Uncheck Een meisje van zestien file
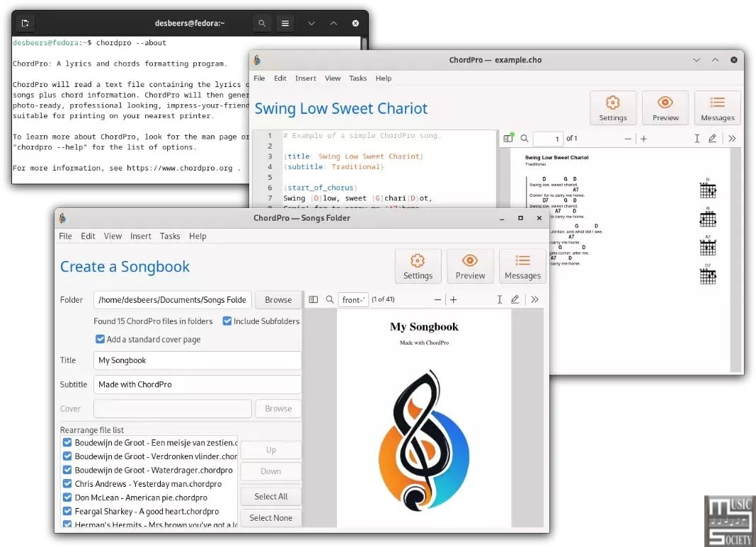756x547 pixels. coord(67,442)
